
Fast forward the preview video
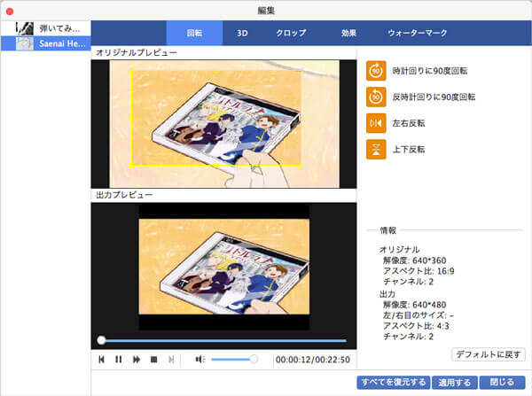pyautogui.click(x=137, y=360)
